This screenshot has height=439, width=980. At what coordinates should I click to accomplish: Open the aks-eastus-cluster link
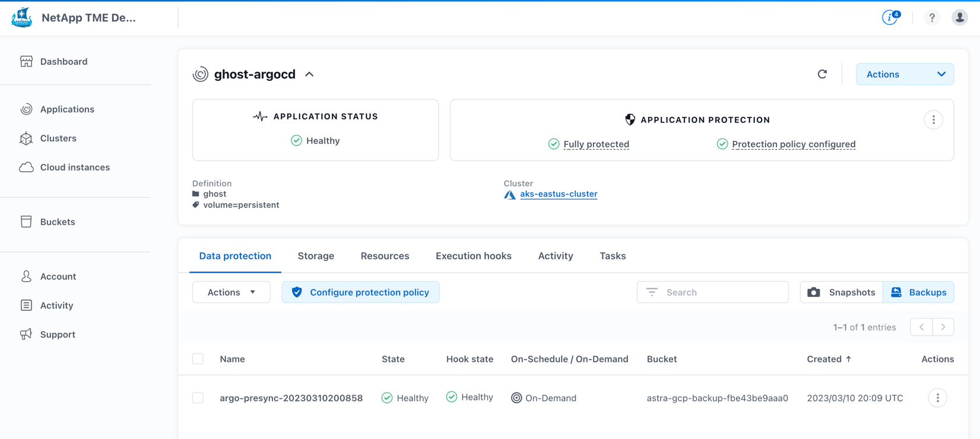coord(559,194)
